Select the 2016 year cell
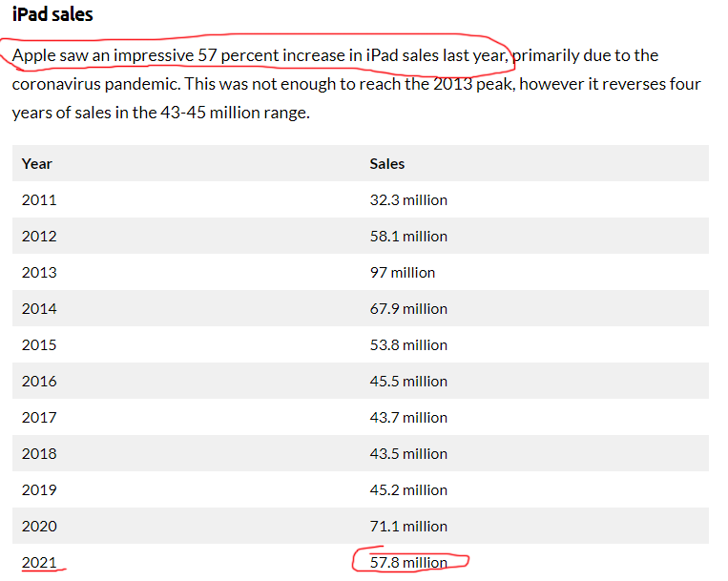The width and height of the screenshot is (728, 581). (x=39, y=381)
